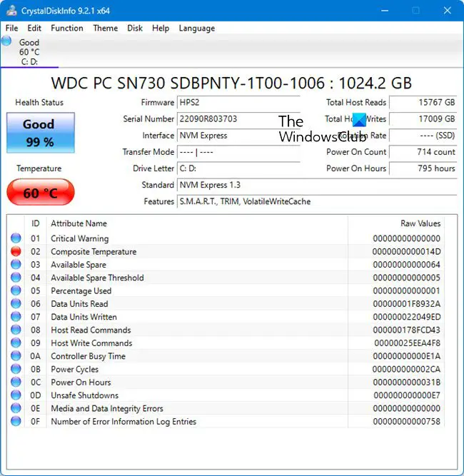
Task: Select the Data Units Written attribute name
Action: point(84,317)
